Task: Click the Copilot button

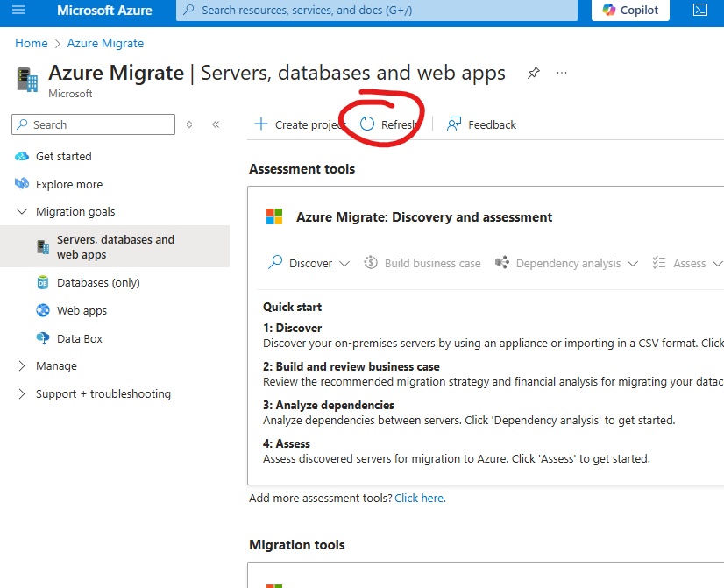Action: coord(631,11)
